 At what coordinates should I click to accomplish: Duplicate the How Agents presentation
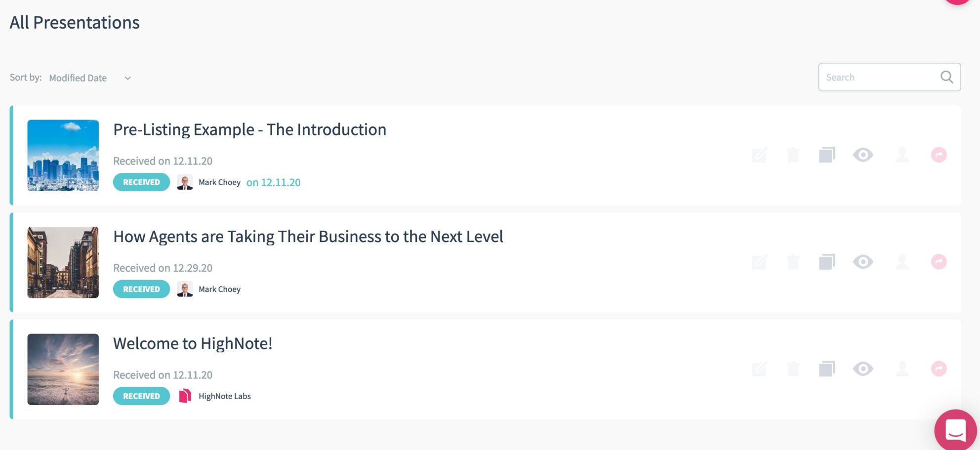pos(827,262)
